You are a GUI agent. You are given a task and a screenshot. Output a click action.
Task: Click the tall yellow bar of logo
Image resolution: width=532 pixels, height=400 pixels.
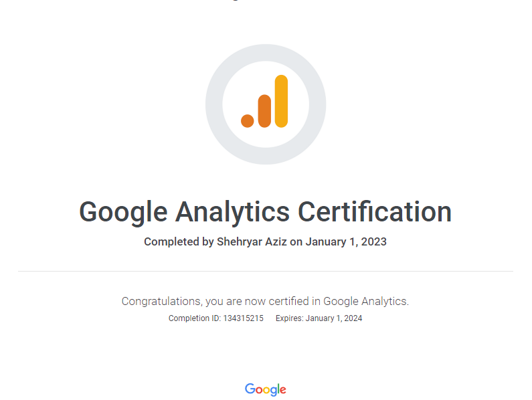[x=281, y=101]
